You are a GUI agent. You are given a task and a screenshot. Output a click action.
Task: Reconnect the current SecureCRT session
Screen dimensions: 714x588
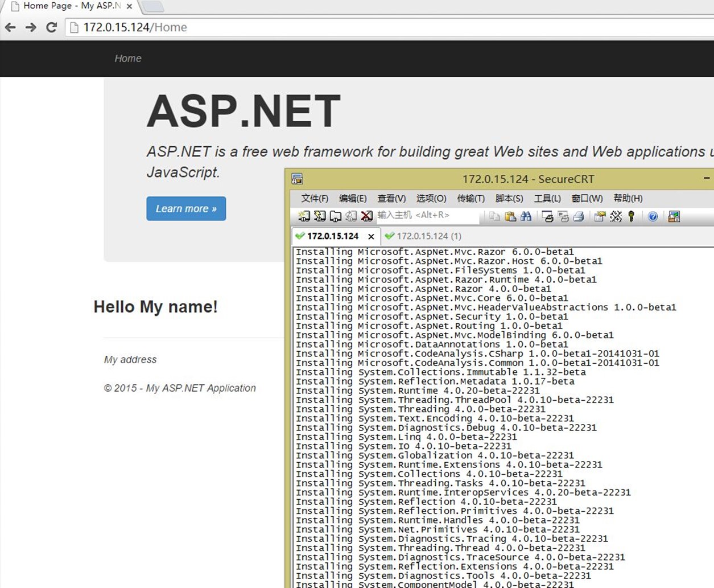click(x=350, y=216)
